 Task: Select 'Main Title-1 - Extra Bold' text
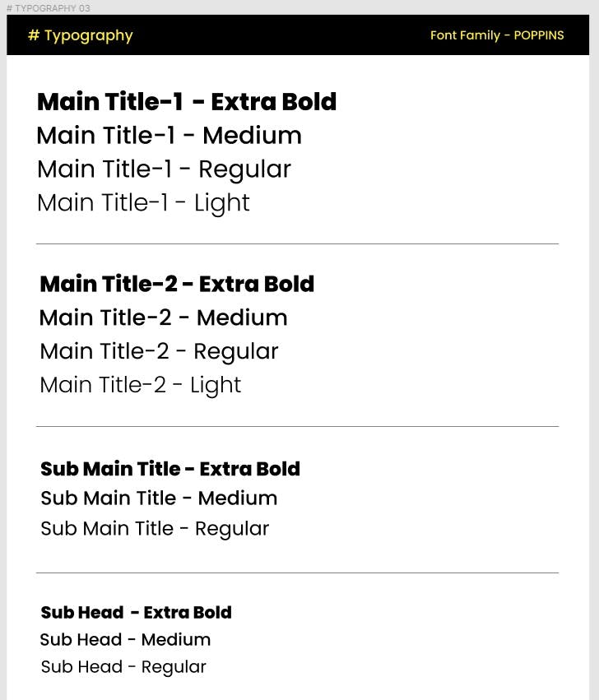point(187,101)
